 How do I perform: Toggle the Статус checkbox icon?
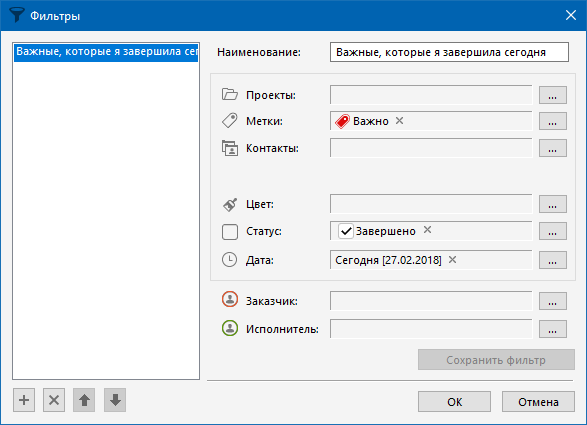(x=230, y=232)
